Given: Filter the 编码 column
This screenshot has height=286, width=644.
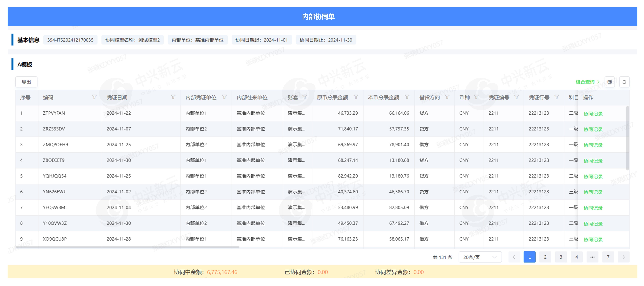Looking at the screenshot, I should (x=94, y=97).
